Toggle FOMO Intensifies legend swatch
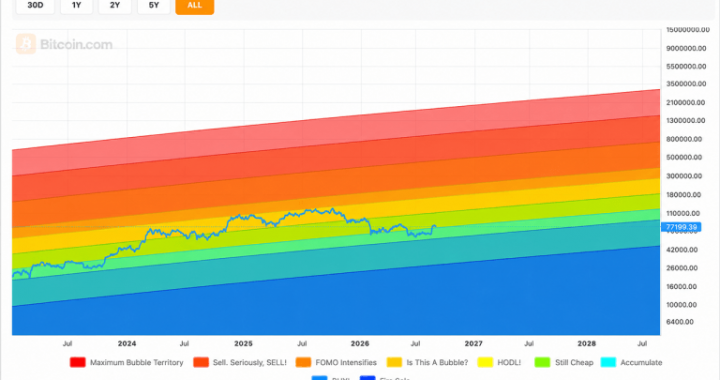Screen dimensions: 720x380 pos(304,363)
